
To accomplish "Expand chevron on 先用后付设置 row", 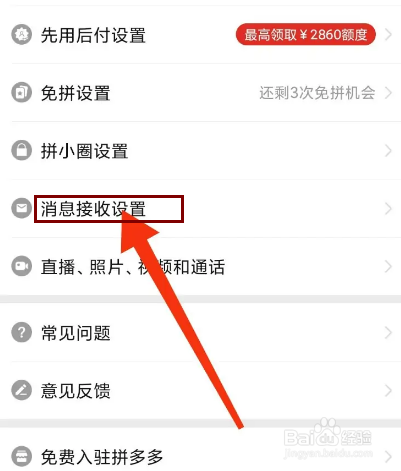I will 388,34.
